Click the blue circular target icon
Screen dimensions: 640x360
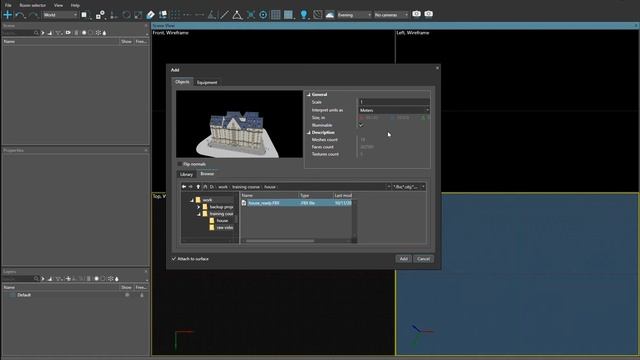[x=263, y=15]
